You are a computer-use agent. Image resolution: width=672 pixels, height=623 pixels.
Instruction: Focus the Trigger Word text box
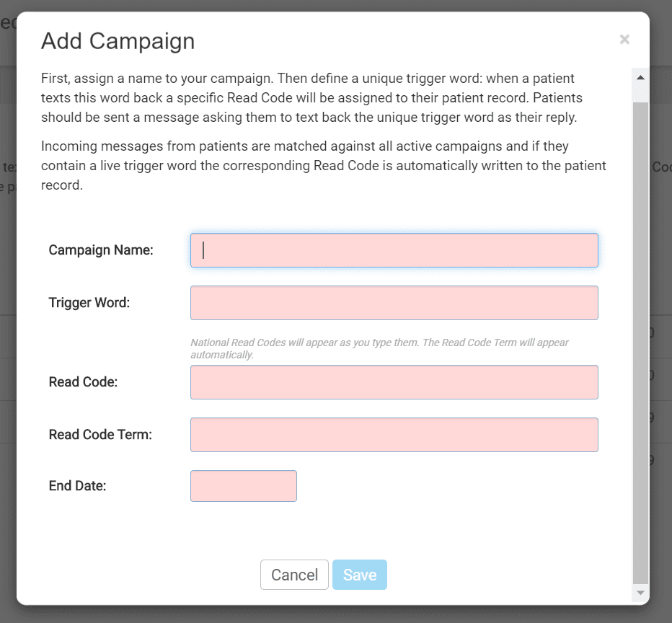tap(394, 303)
